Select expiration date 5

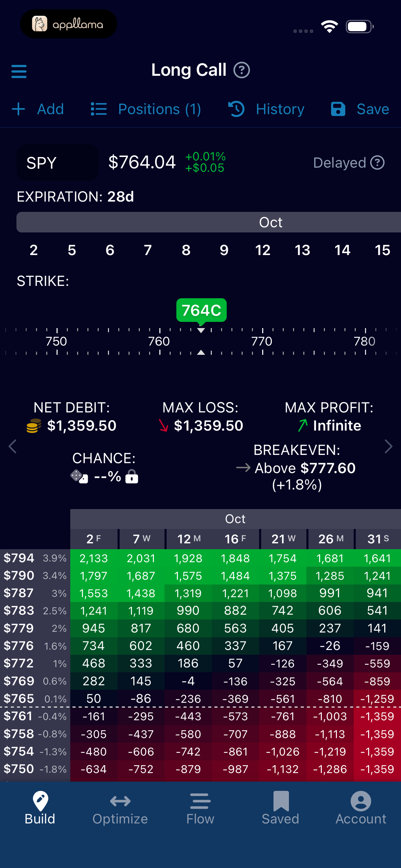coord(72,250)
